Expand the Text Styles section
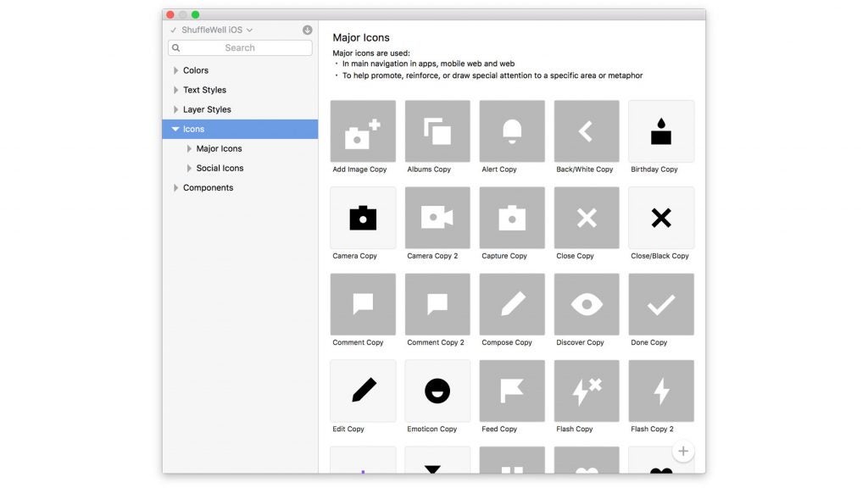This screenshot has height=488, width=868. coord(176,90)
